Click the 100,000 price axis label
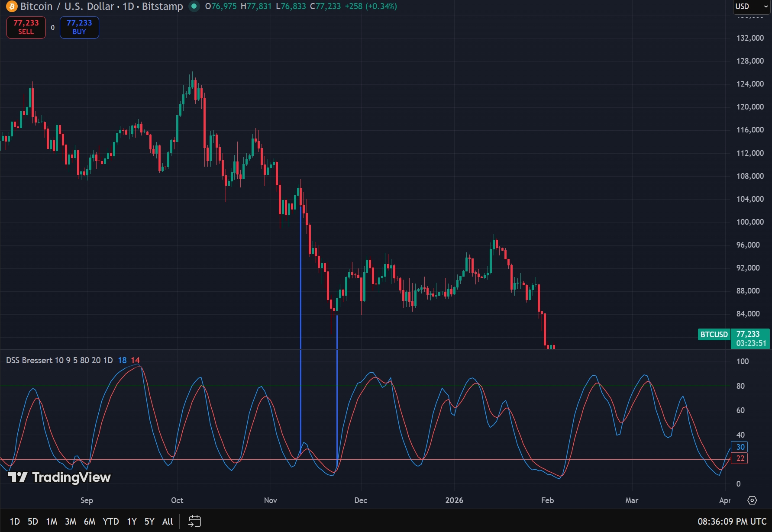The width and height of the screenshot is (772, 532). tap(750, 222)
